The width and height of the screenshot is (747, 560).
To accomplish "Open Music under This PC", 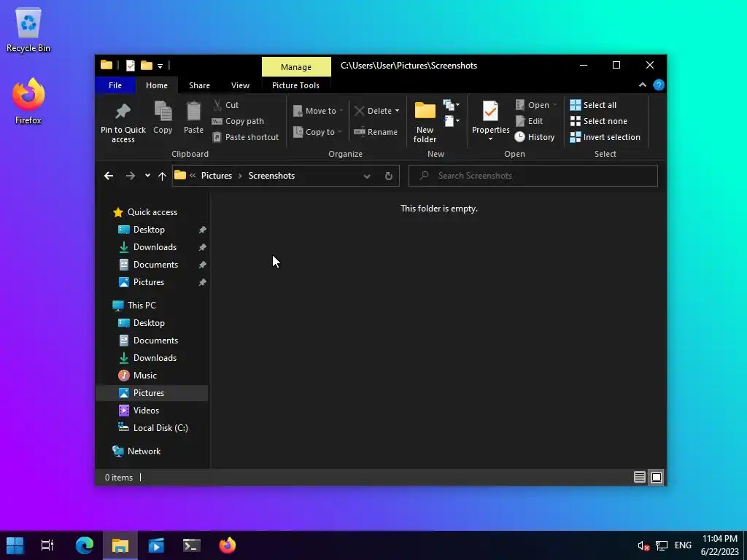I will click(x=145, y=376).
